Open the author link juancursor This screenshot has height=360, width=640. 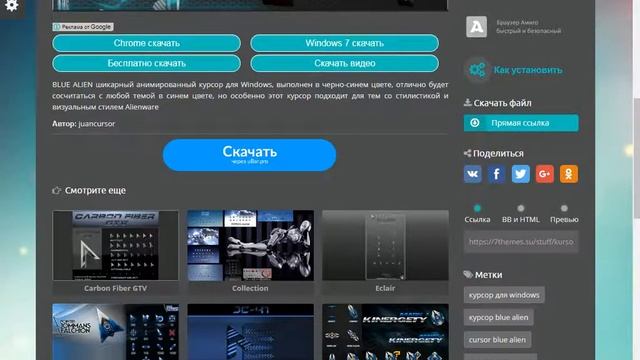tap(97, 124)
